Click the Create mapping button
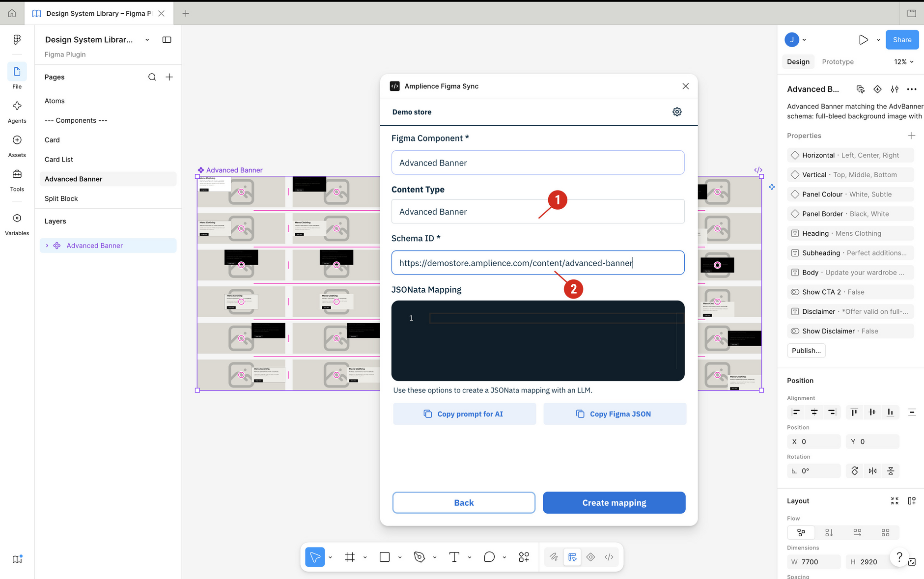924x579 pixels. [x=614, y=503]
